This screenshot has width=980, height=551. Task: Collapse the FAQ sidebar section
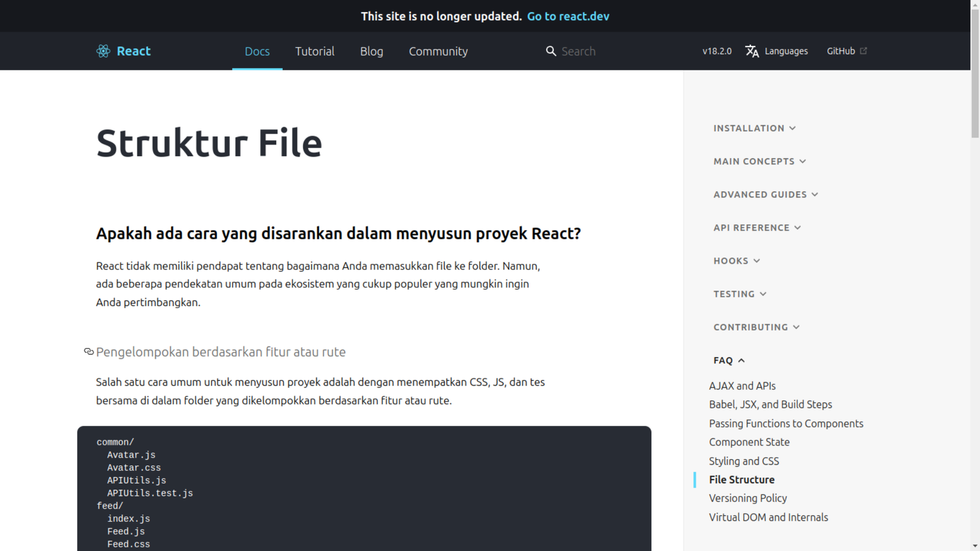click(x=729, y=360)
